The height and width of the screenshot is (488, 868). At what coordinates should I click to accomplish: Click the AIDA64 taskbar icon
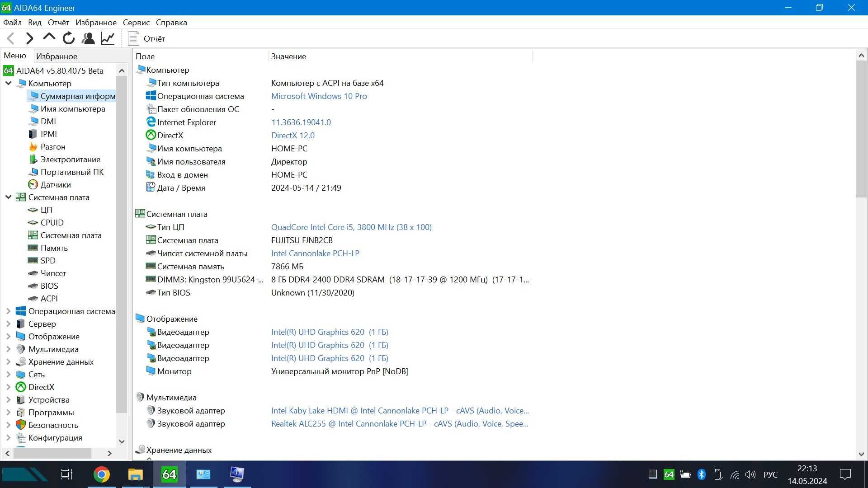pyautogui.click(x=169, y=474)
